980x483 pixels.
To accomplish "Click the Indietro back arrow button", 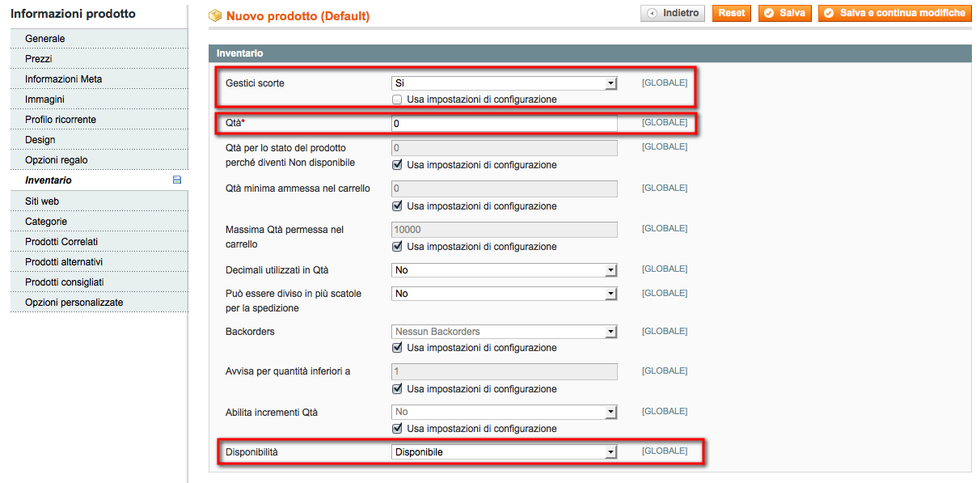I will [673, 14].
